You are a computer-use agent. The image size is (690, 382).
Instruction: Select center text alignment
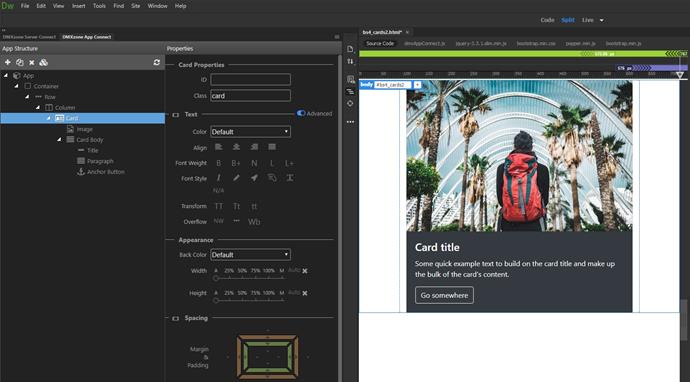pyautogui.click(x=236, y=147)
